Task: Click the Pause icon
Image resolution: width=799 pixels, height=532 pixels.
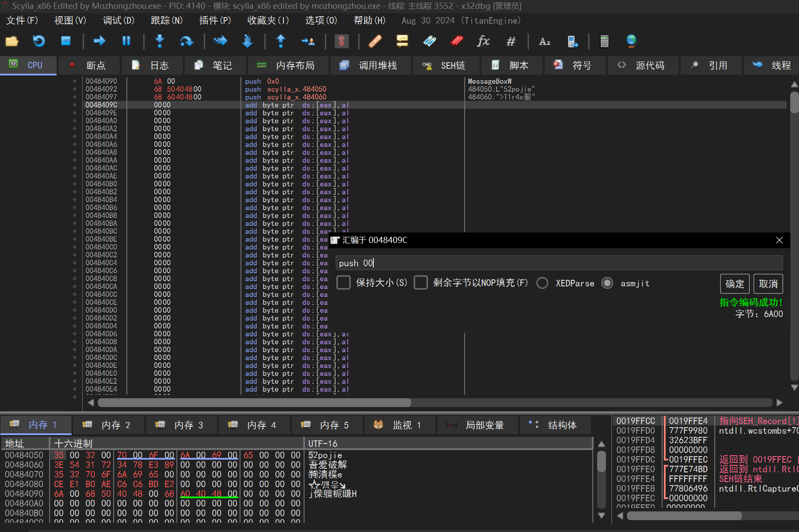Action: click(x=126, y=41)
